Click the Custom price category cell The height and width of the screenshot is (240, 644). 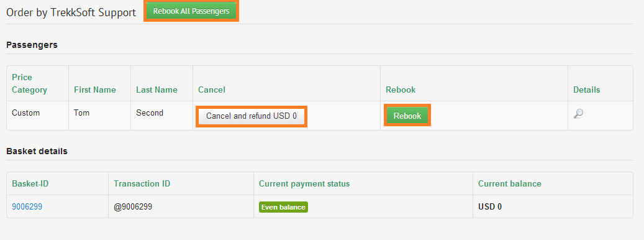coord(26,113)
